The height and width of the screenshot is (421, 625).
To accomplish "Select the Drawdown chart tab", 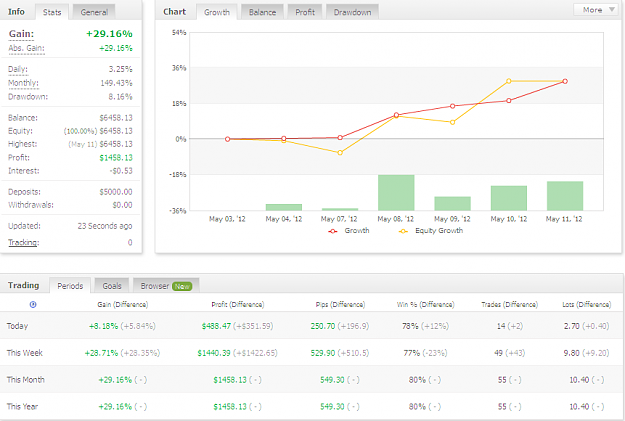I will (x=352, y=12).
